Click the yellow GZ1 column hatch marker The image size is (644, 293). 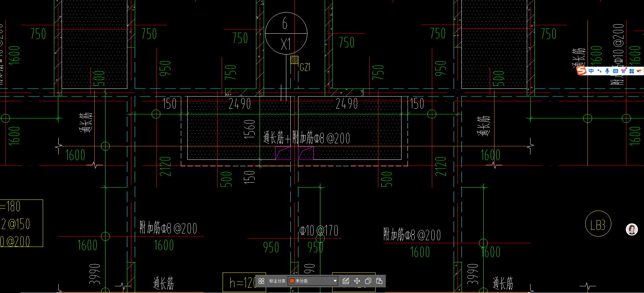(x=294, y=60)
